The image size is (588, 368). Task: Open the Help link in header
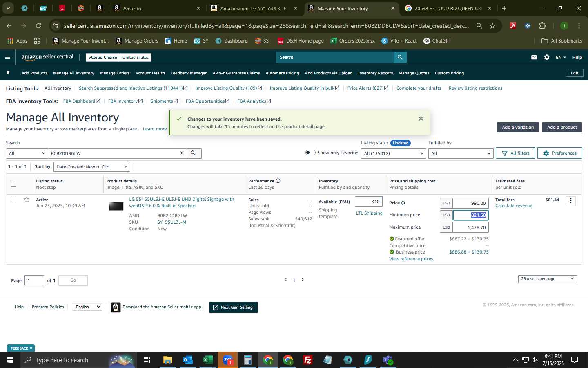[x=577, y=57]
